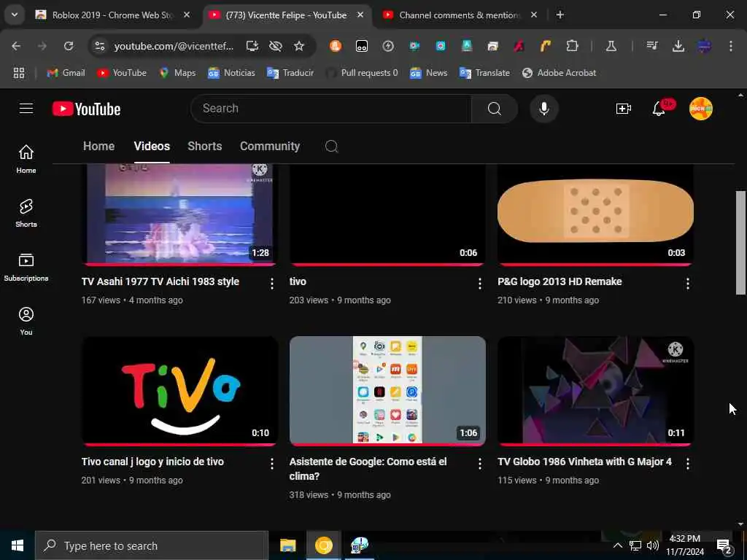Open a new browser tab

[x=560, y=15]
